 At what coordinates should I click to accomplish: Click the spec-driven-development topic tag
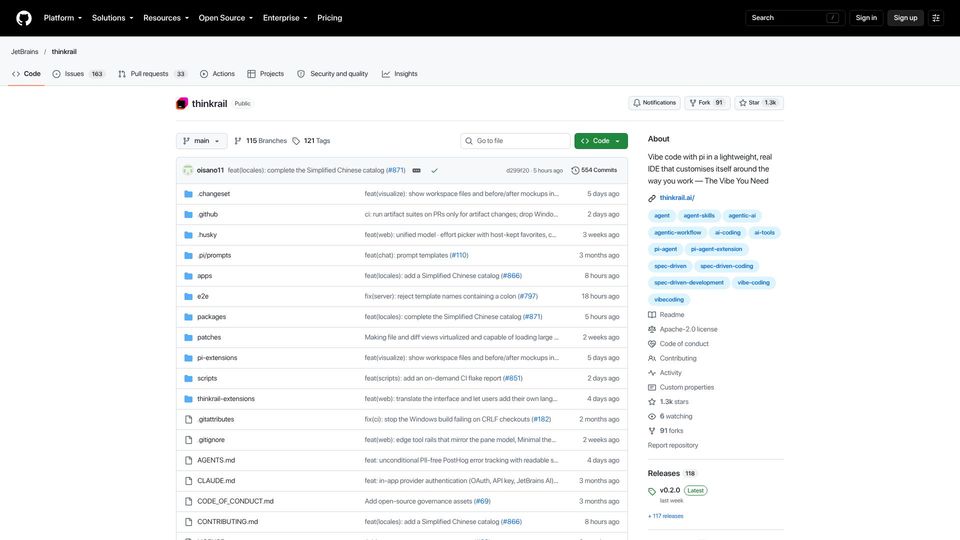point(688,283)
